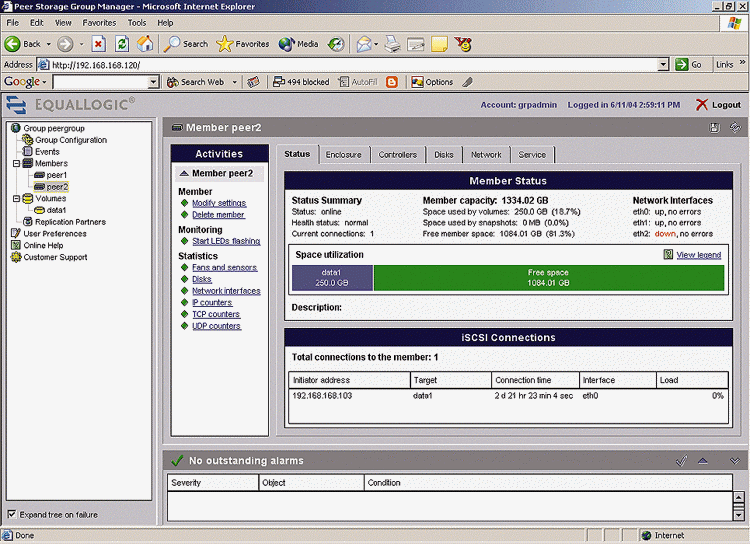The height and width of the screenshot is (544, 750).
Task: Click refresh icon in Member peer2 header
Action: pos(735,128)
